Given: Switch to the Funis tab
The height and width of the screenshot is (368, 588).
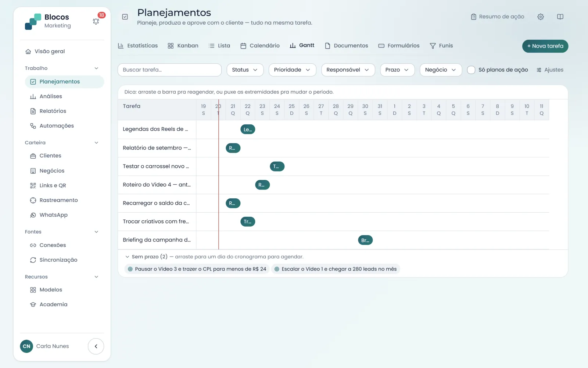Looking at the screenshot, I should [x=441, y=46].
